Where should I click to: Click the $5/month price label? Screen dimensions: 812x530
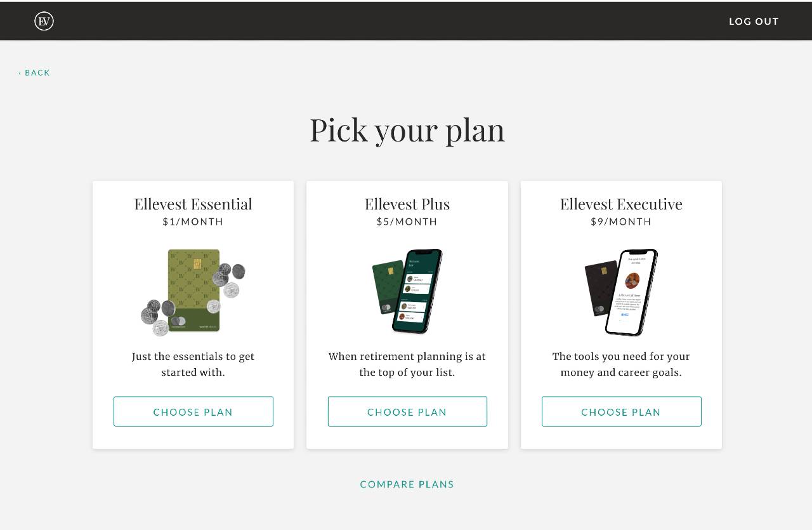tap(407, 222)
